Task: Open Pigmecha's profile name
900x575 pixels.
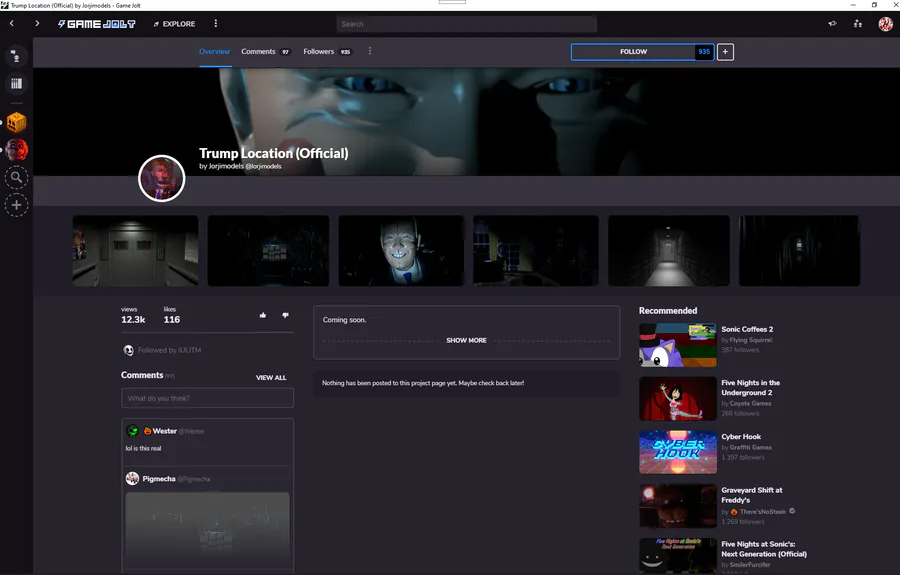Action: click(x=159, y=479)
